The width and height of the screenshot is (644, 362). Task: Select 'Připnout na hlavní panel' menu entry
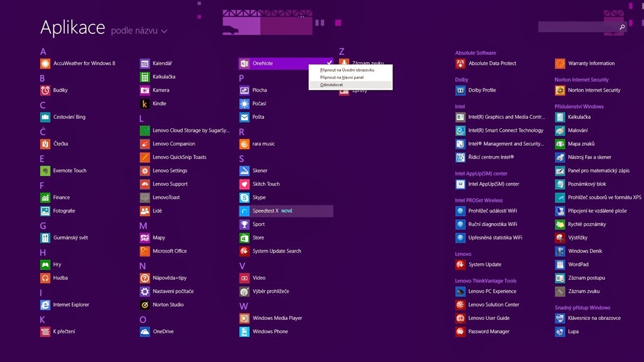[x=342, y=77]
